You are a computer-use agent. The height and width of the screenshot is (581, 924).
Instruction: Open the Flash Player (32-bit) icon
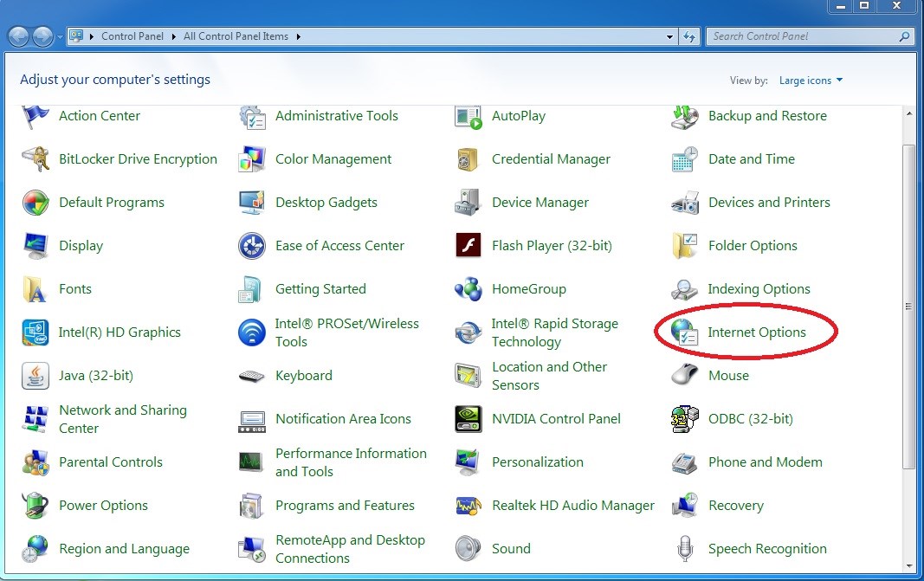pyautogui.click(x=468, y=246)
